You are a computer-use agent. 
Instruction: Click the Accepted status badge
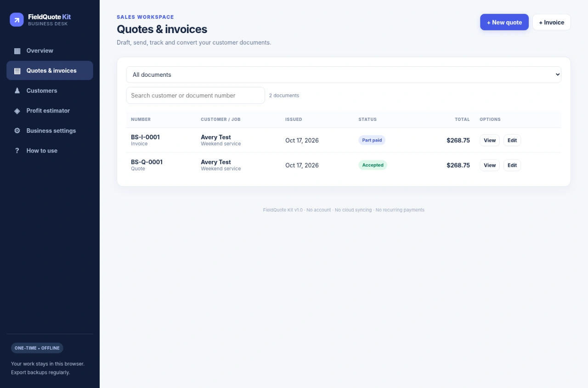pyautogui.click(x=373, y=165)
